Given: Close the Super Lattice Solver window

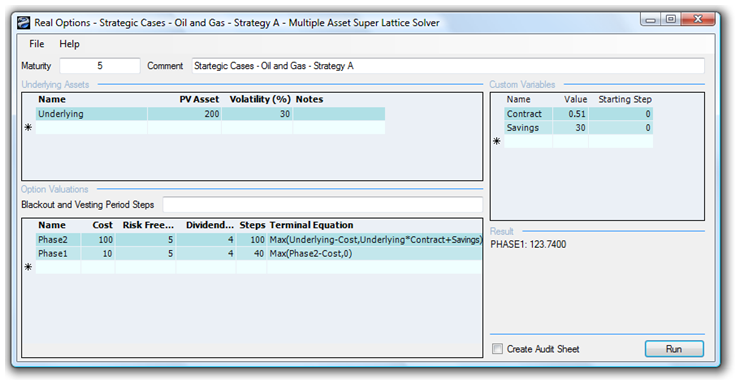Looking at the screenshot, I should pyautogui.click(x=698, y=19).
